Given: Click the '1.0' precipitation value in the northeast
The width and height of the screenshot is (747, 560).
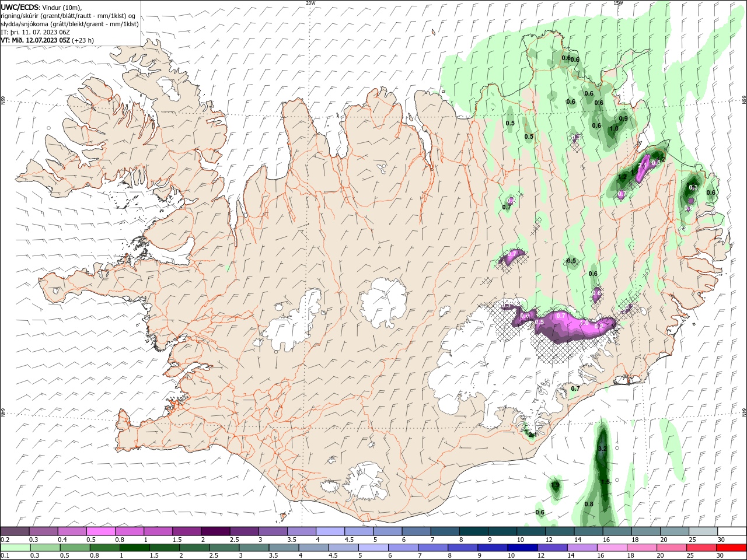Looking at the screenshot, I should [614, 129].
